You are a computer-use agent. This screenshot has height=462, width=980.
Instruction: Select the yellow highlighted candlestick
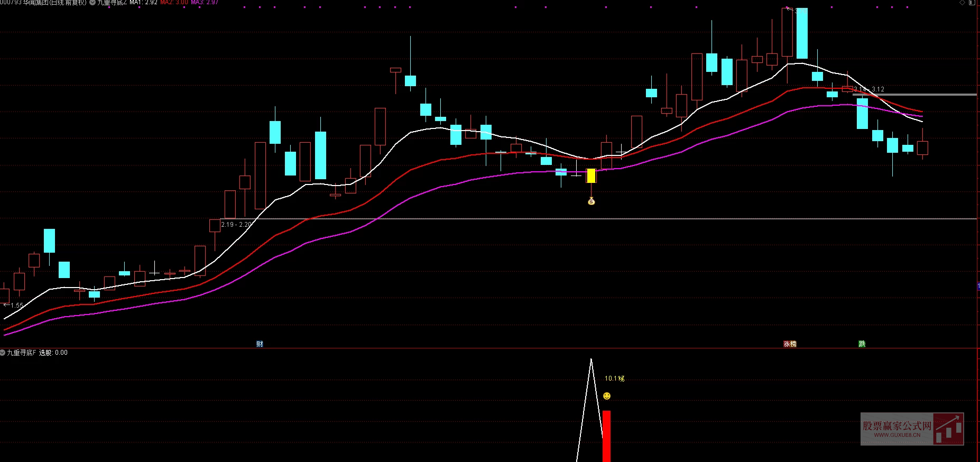click(x=591, y=175)
